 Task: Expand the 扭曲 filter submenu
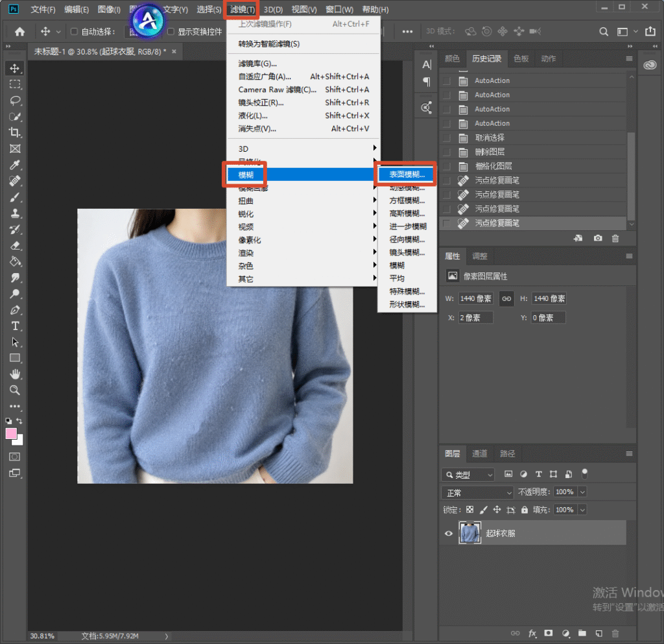point(302,200)
